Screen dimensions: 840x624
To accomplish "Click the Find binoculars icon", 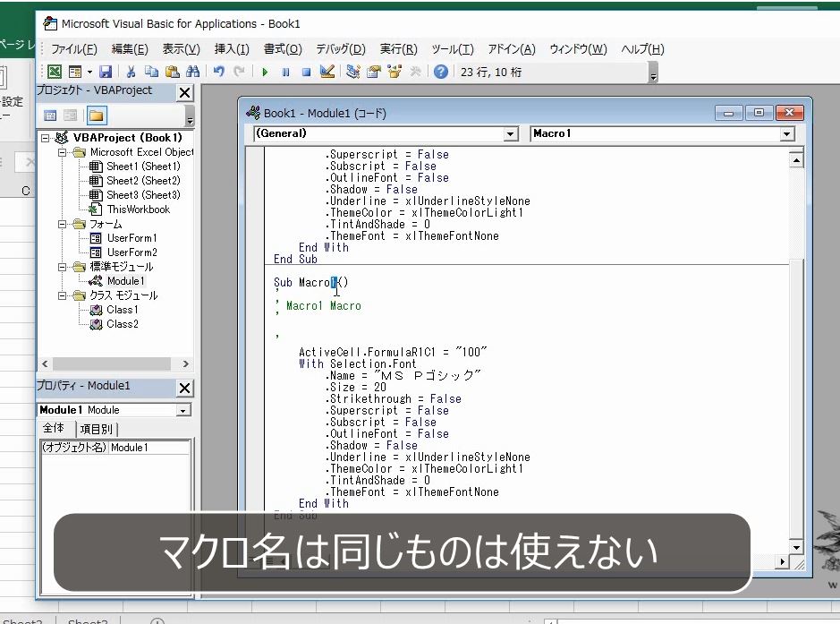I will (x=193, y=72).
